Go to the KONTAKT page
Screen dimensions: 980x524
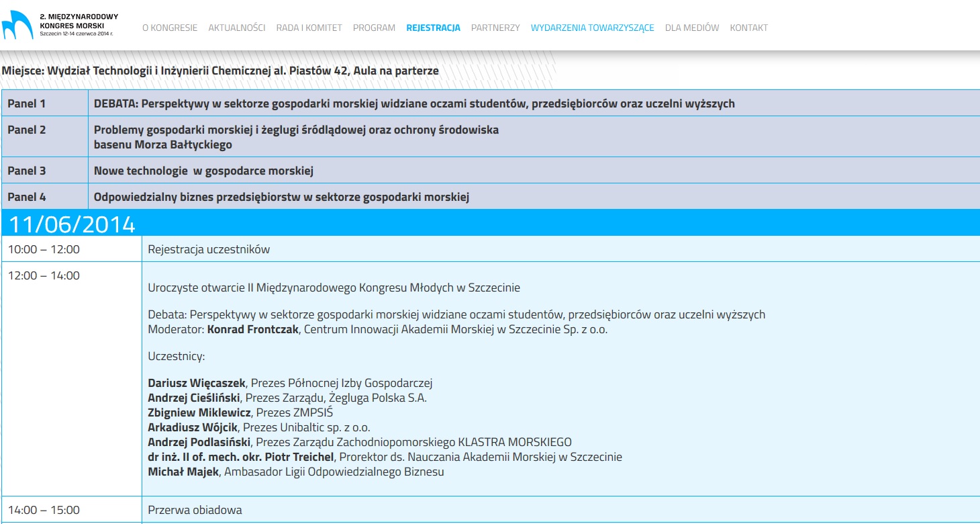point(749,28)
